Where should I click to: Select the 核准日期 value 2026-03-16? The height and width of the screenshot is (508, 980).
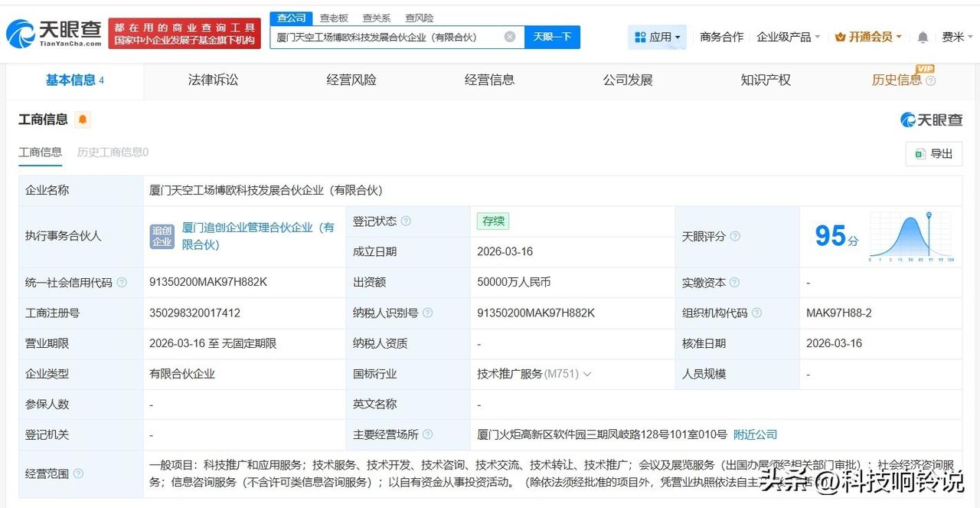click(834, 343)
